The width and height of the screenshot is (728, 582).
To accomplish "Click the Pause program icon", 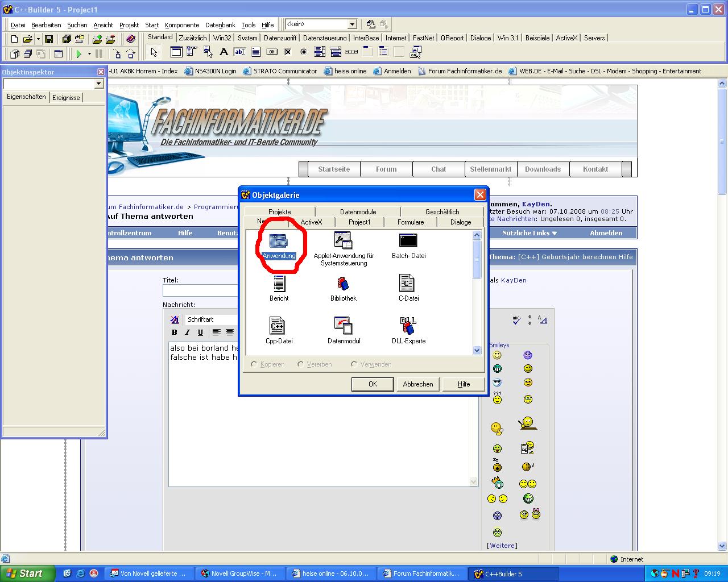I will [99, 54].
